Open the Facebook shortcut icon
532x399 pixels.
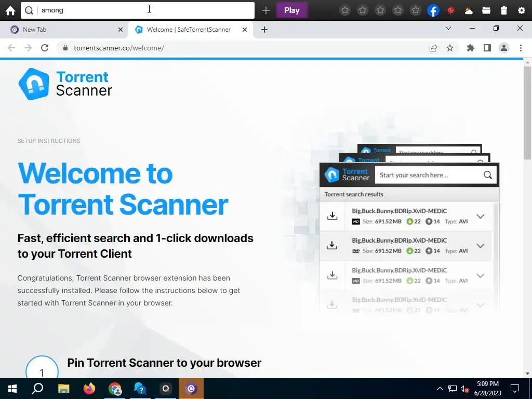tap(433, 10)
